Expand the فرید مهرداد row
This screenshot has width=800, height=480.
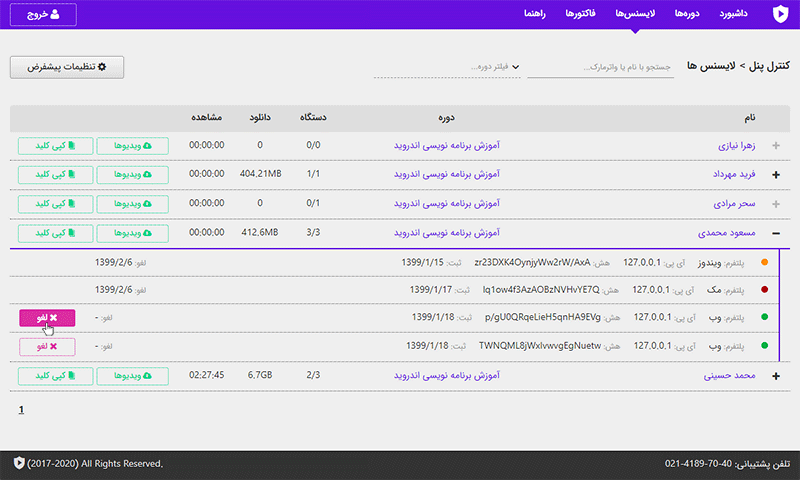point(776,175)
